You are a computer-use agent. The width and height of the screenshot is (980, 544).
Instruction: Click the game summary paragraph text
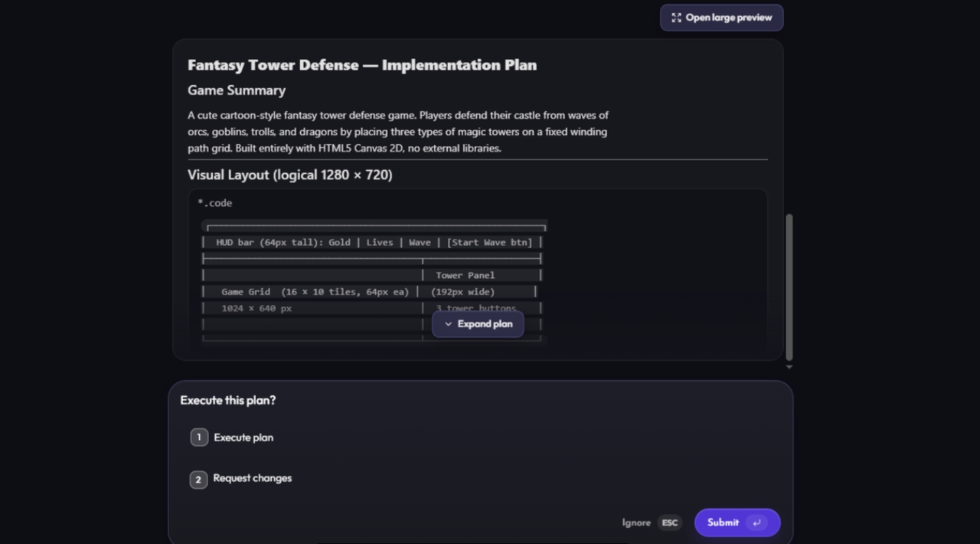(x=398, y=132)
